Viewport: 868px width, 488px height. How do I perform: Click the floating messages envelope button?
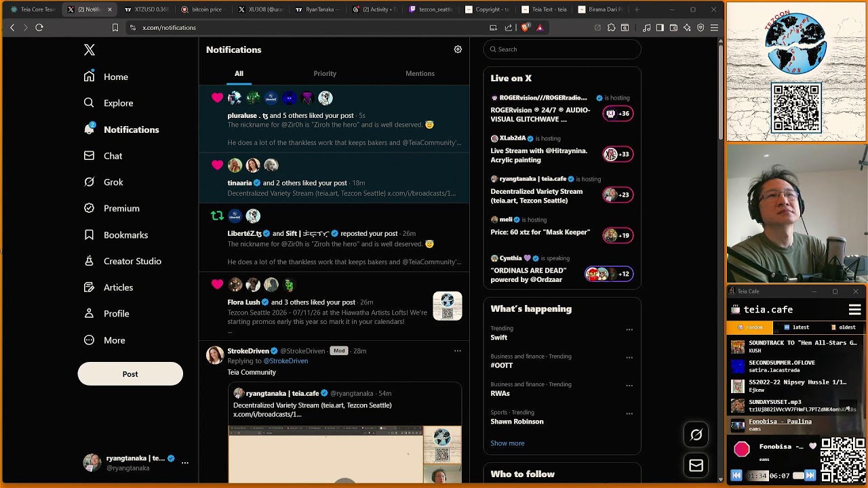tap(696, 466)
